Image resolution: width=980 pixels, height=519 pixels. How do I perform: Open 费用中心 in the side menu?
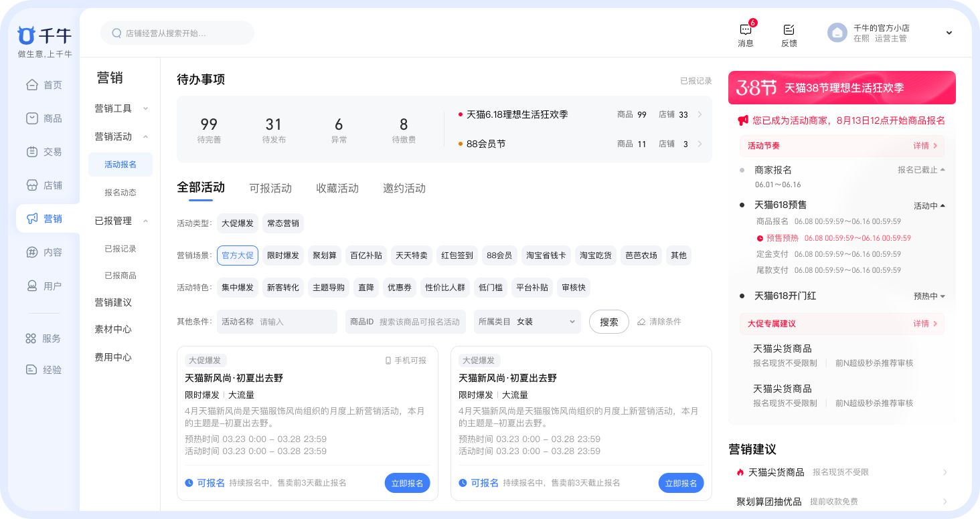tap(113, 357)
